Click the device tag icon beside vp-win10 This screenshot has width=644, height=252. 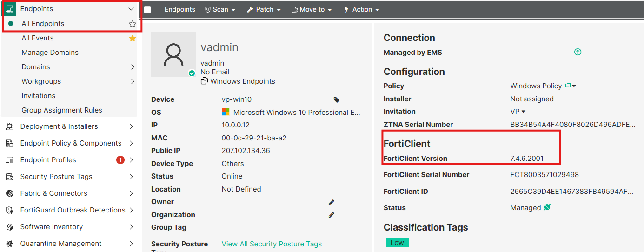(x=336, y=99)
